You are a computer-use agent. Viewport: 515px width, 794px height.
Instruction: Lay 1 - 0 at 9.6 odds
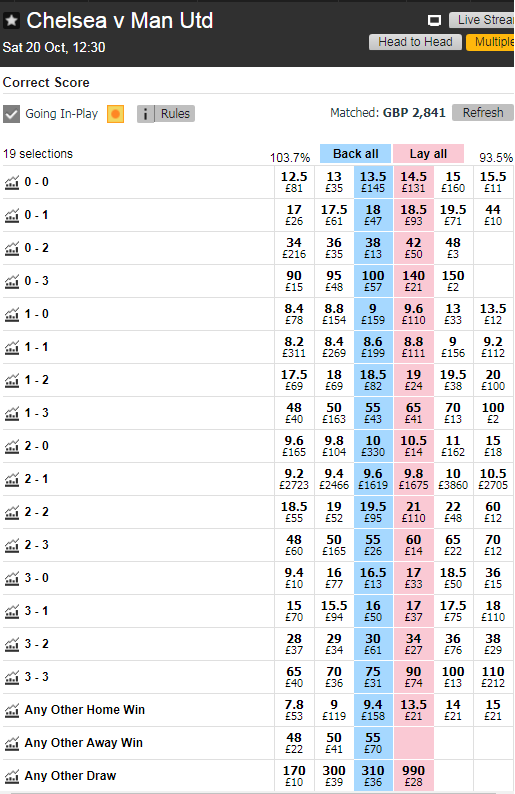414,314
